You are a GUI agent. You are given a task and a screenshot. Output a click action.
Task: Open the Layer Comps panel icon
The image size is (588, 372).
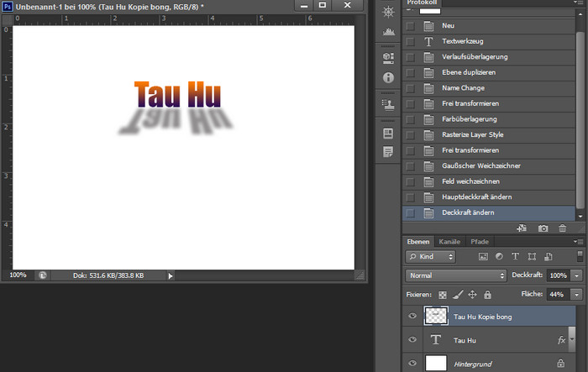coord(388,134)
